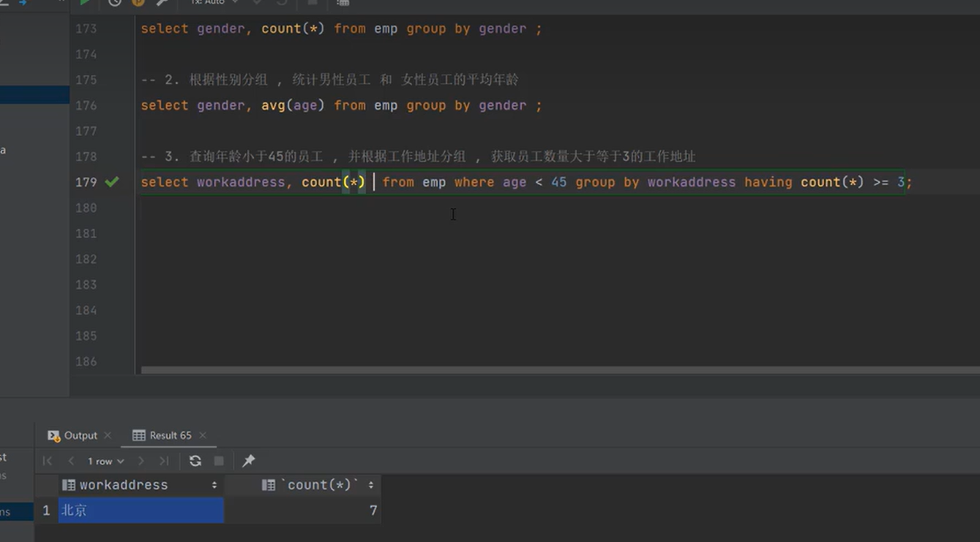Viewport: 980px width, 542px height.
Task: Open the wrench settings icon in the toolbar
Action: (x=162, y=3)
